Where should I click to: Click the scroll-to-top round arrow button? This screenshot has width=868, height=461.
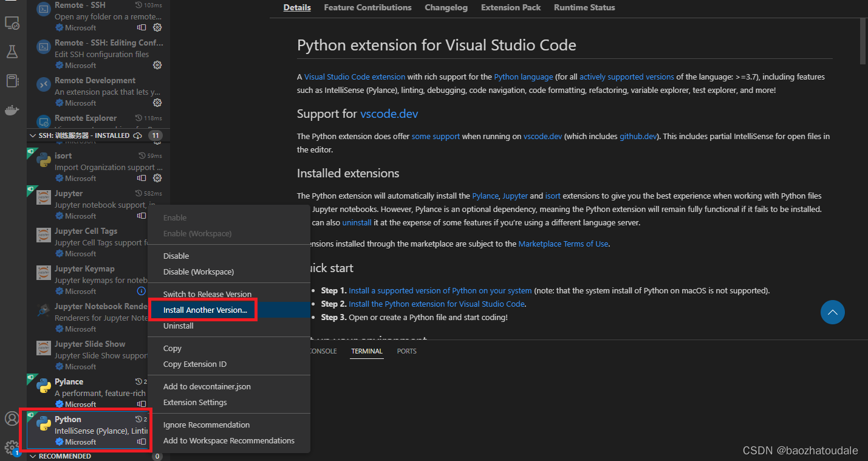tap(832, 312)
